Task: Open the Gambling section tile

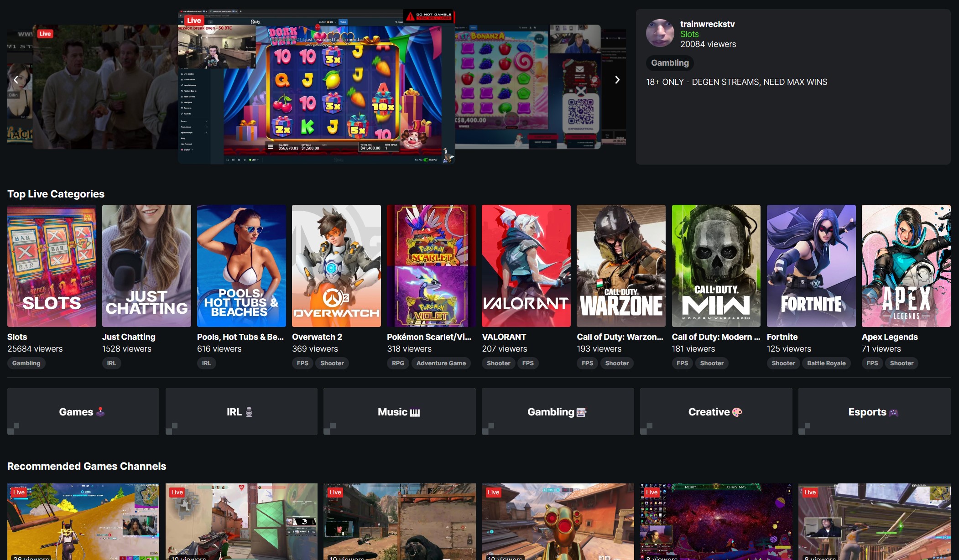Action: (x=558, y=412)
